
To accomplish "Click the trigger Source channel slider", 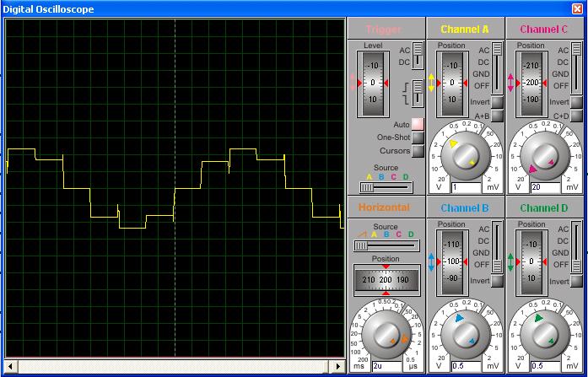I will point(386,187).
